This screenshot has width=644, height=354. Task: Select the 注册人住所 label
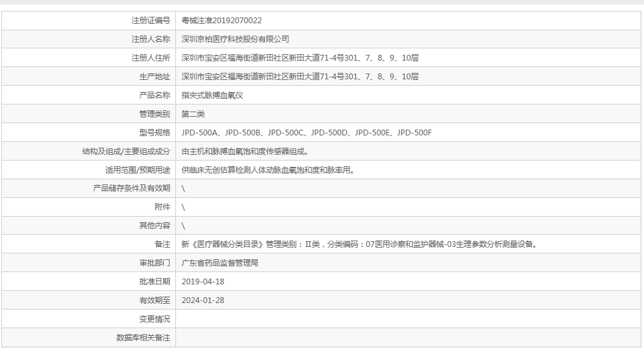click(151, 58)
